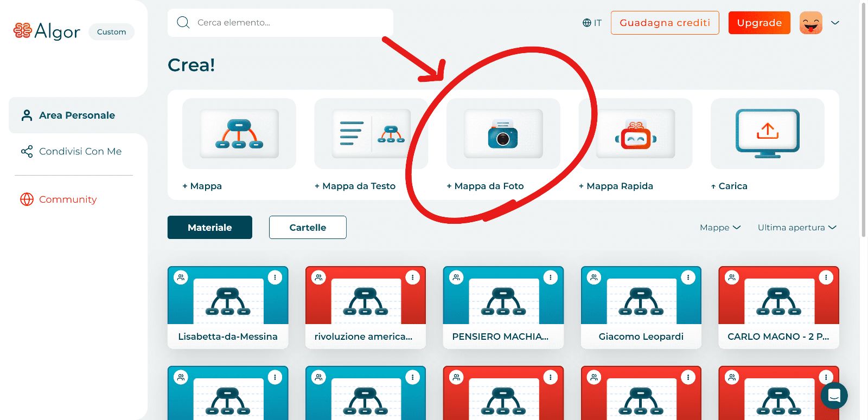
Task: Click sharing icon on CARLO MAGNO card
Action: coord(732,277)
